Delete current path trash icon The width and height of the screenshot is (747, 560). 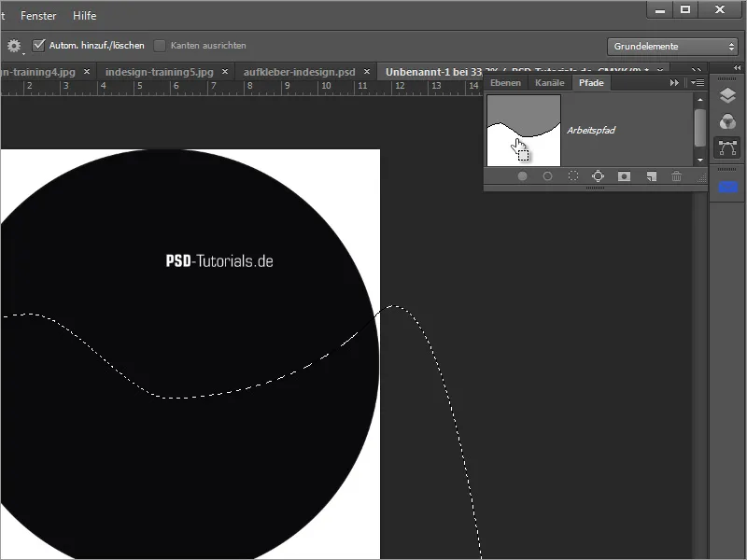pos(676,176)
